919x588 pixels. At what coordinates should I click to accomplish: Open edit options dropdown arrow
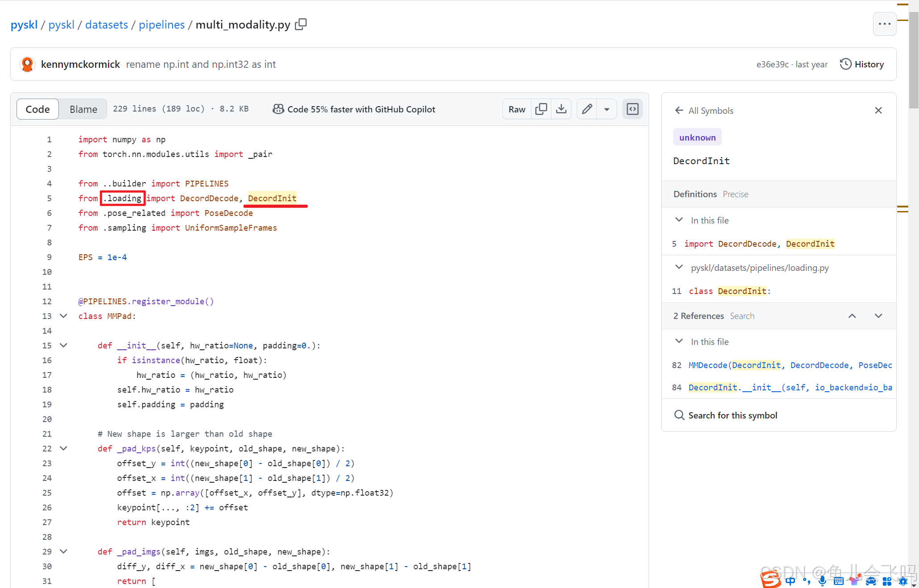click(607, 109)
